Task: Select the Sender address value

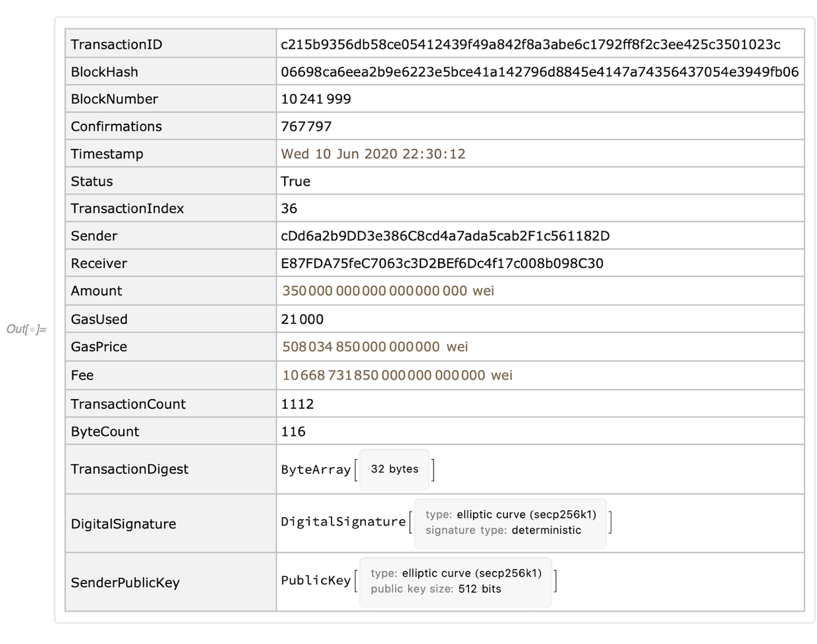Action: (x=445, y=236)
